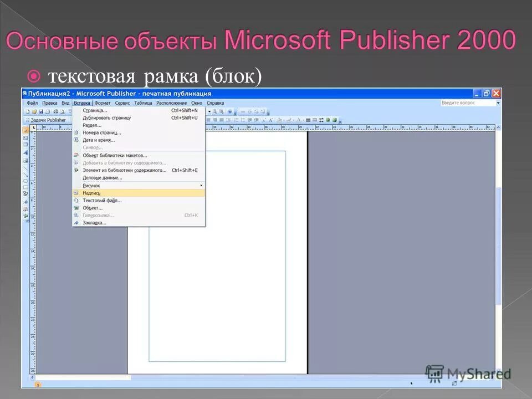Expand the zoom percentage dropdown arrow
This screenshot has width=532, height=399.
point(209,111)
